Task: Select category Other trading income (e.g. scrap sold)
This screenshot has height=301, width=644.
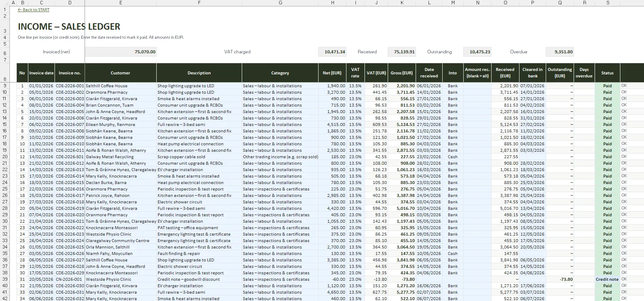Action: (x=280, y=157)
